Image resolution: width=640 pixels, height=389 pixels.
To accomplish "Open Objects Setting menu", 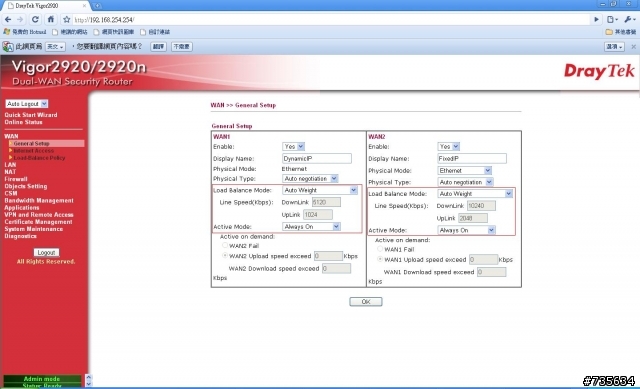I will point(26,186).
